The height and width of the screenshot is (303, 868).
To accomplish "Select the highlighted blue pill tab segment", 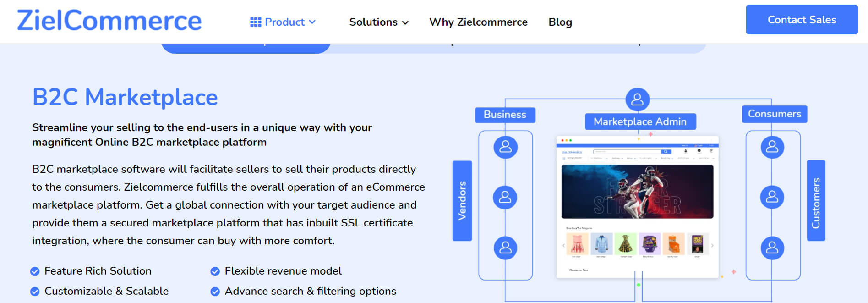I will [x=246, y=48].
